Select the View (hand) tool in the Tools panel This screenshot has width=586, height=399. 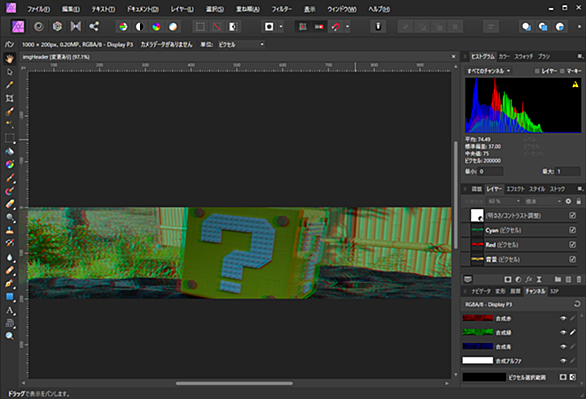point(10,58)
